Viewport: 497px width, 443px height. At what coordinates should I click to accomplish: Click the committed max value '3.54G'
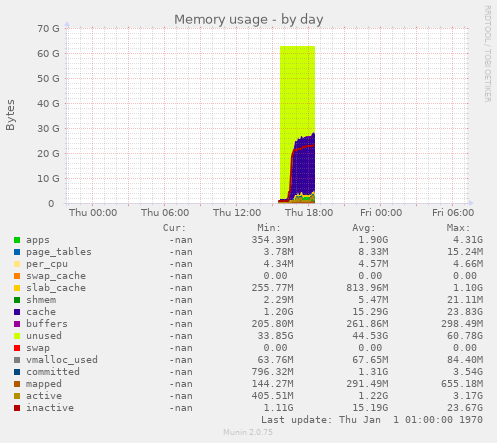[x=468, y=372]
